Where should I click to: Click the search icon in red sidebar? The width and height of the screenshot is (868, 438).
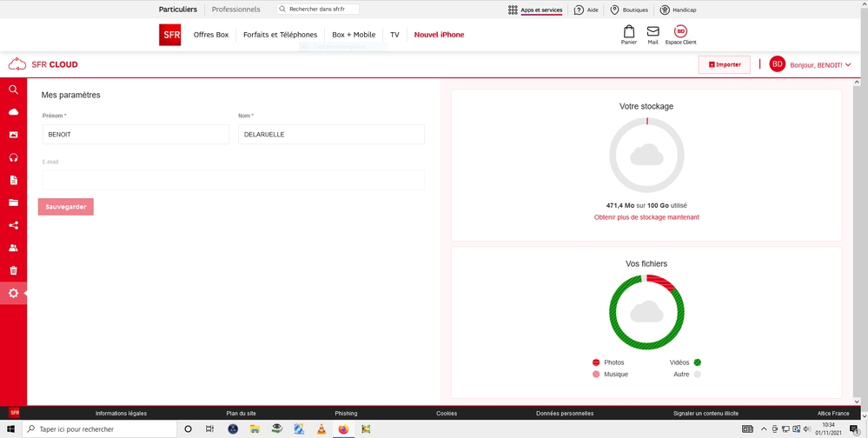(x=13, y=90)
